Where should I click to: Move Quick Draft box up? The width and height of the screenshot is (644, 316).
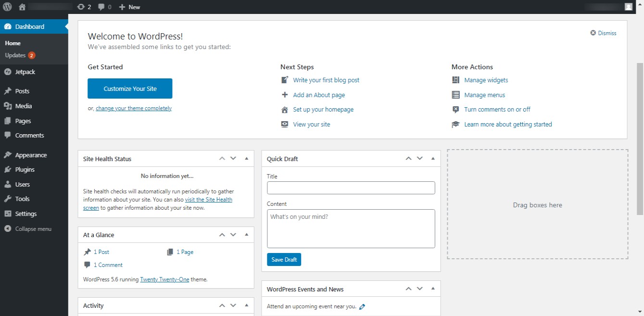[x=408, y=158]
